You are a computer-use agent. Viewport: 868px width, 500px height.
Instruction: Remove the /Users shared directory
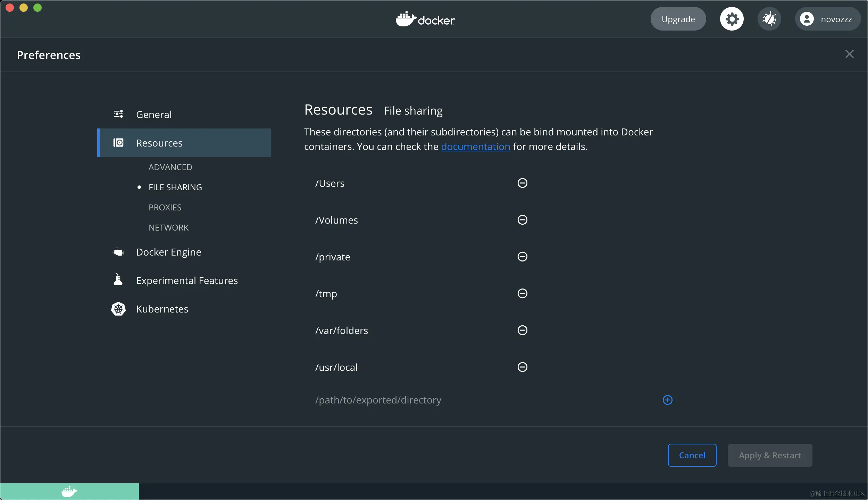tap(522, 183)
